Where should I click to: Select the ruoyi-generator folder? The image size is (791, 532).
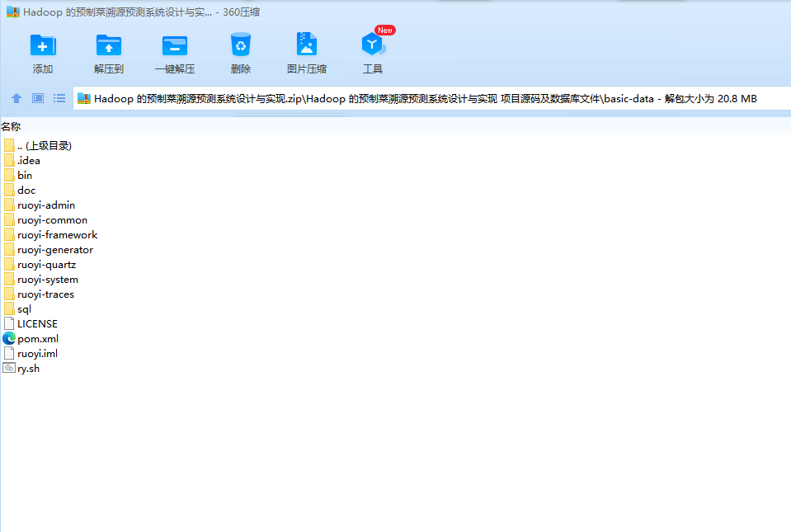click(x=49, y=250)
